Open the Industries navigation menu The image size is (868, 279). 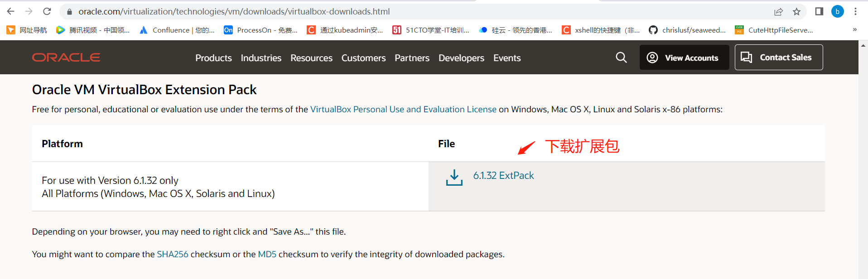click(x=261, y=58)
